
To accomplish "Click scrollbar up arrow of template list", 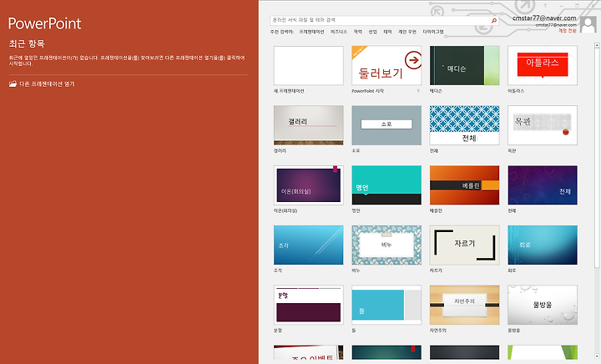I will 597,45.
